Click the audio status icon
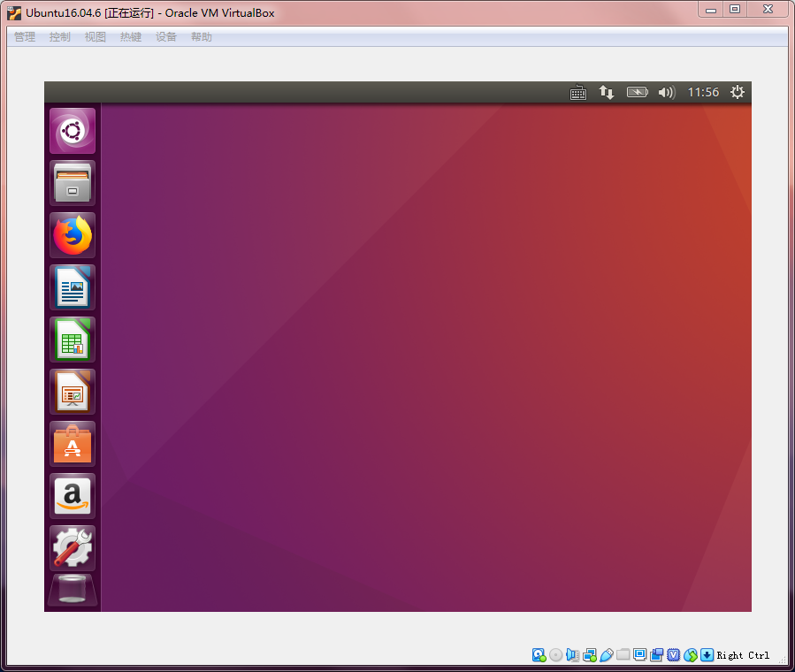795x672 pixels. click(x=572, y=655)
